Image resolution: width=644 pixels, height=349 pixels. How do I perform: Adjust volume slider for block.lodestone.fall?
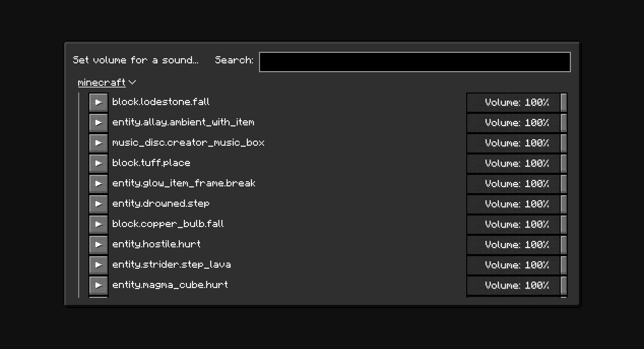point(517,102)
